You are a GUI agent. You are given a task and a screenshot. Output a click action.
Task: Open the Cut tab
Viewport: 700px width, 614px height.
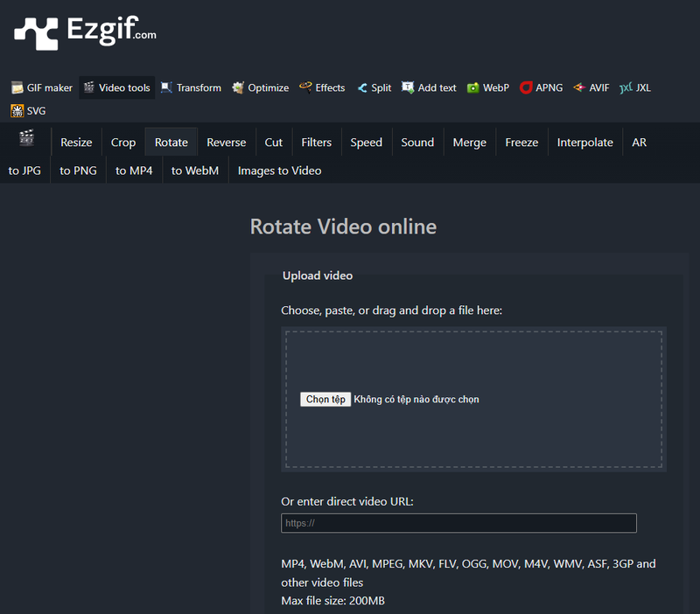tap(274, 143)
